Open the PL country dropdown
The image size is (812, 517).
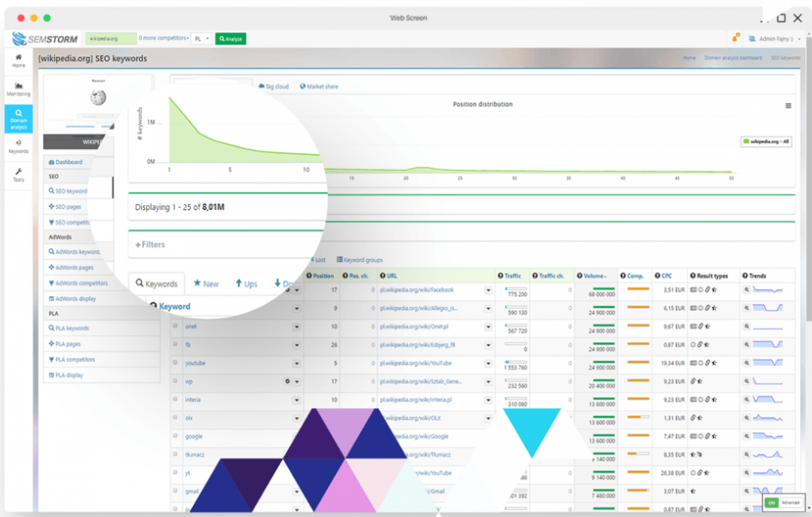pyautogui.click(x=201, y=38)
